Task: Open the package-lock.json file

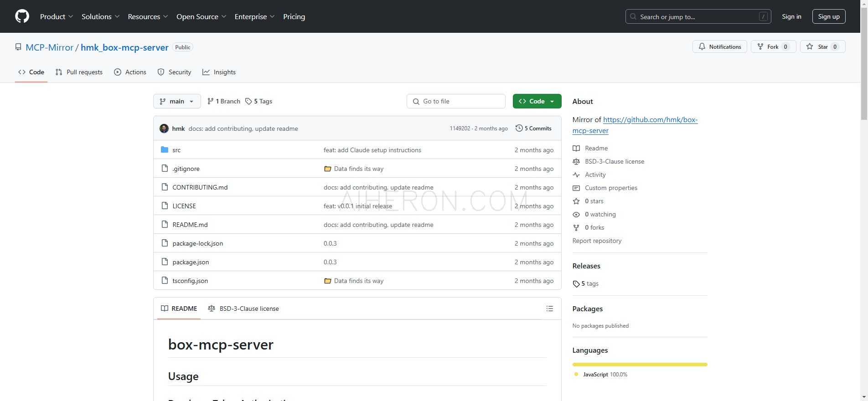Action: point(197,243)
